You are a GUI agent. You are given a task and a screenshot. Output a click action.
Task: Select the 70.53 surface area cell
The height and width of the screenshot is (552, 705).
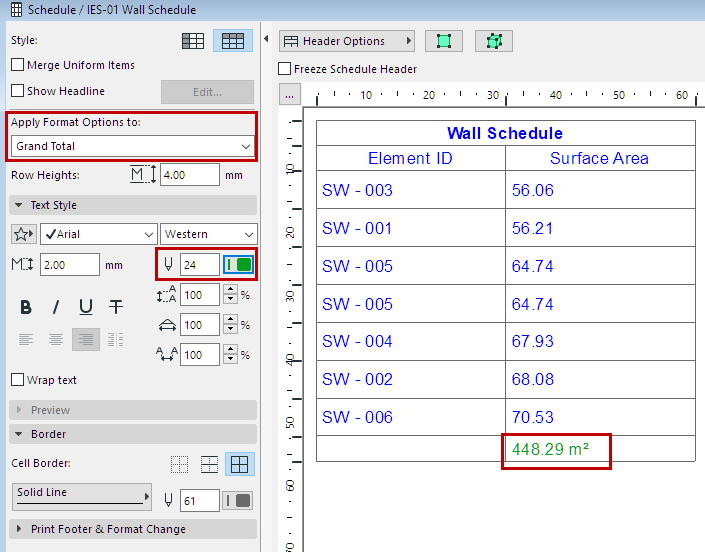click(x=600, y=417)
